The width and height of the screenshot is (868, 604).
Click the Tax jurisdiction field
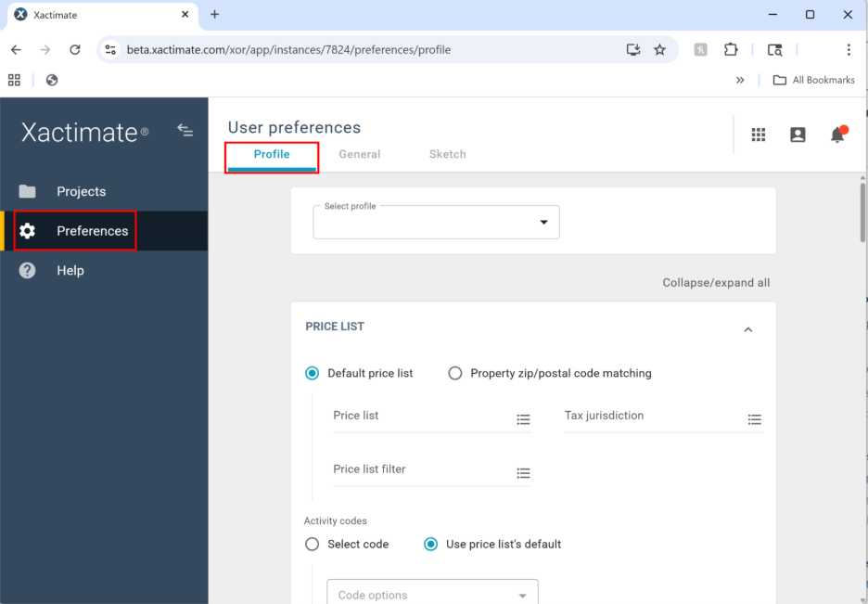664,419
